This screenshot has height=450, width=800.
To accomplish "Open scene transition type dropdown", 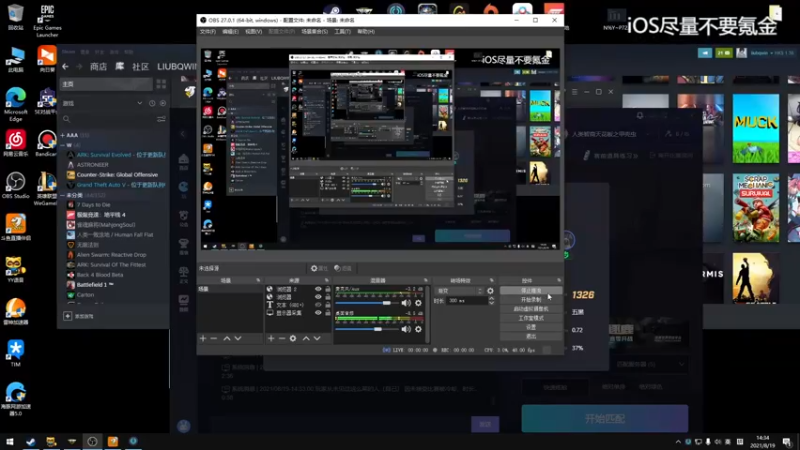I will point(459,291).
